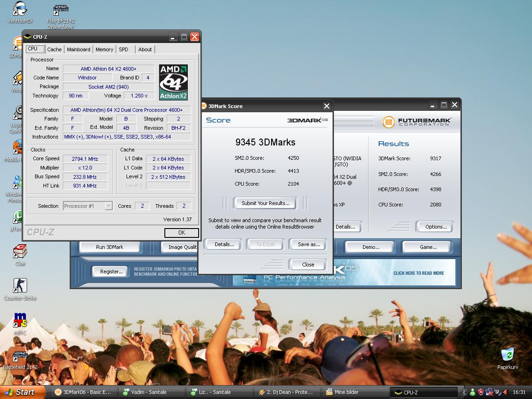Click OK in the CPU-Z window
532x399 pixels.
pyautogui.click(x=181, y=233)
